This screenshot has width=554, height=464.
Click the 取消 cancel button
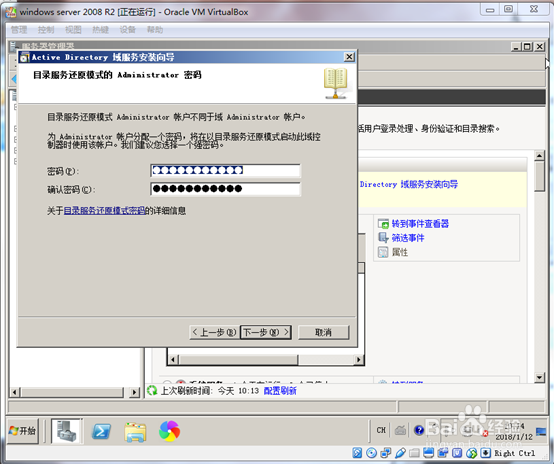pos(324,332)
